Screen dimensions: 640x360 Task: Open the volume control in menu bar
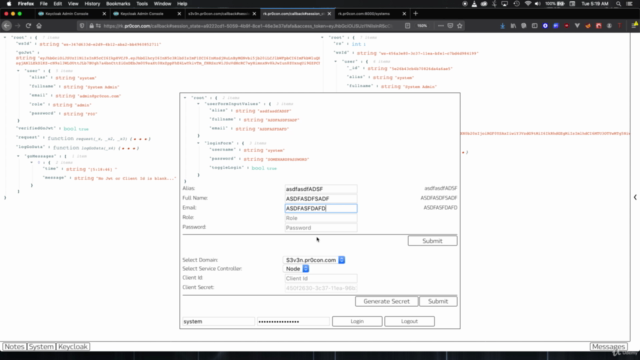pos(538,4)
